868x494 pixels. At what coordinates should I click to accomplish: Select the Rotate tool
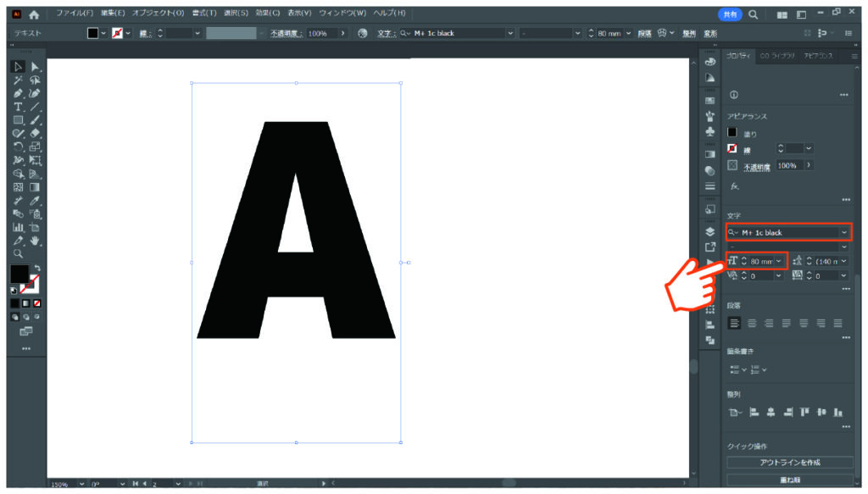click(18, 147)
